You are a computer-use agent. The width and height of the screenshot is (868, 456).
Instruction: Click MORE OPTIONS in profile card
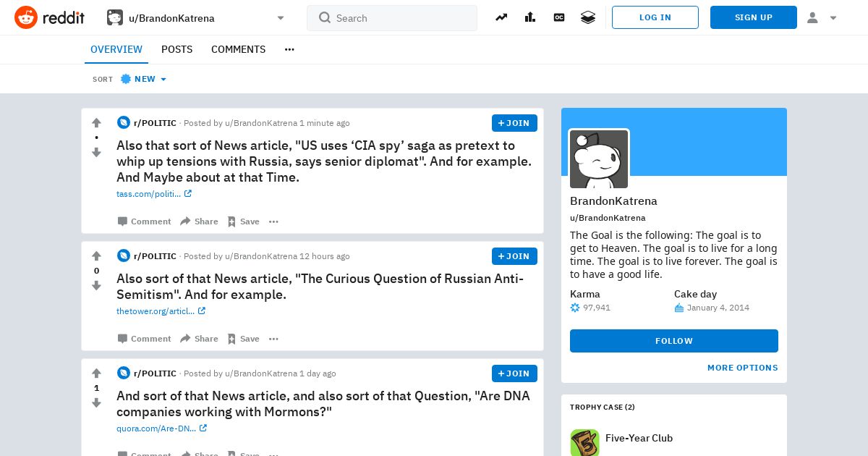[x=743, y=368]
